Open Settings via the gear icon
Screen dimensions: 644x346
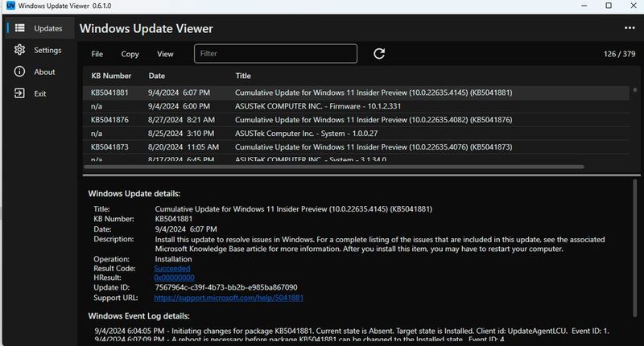[x=19, y=50]
